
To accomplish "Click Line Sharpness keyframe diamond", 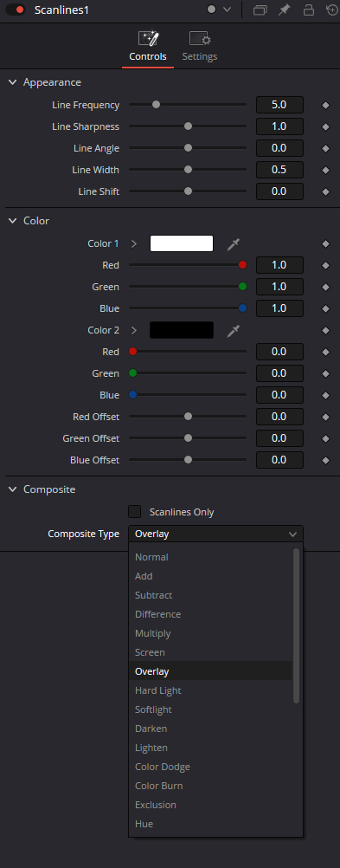I will (325, 126).
